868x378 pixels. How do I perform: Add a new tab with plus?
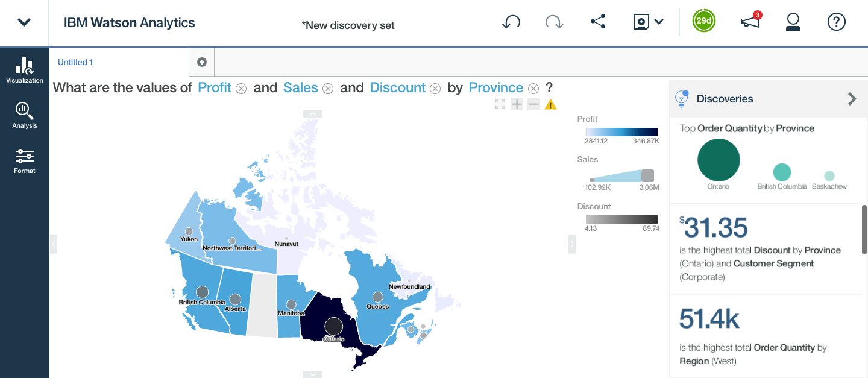202,62
